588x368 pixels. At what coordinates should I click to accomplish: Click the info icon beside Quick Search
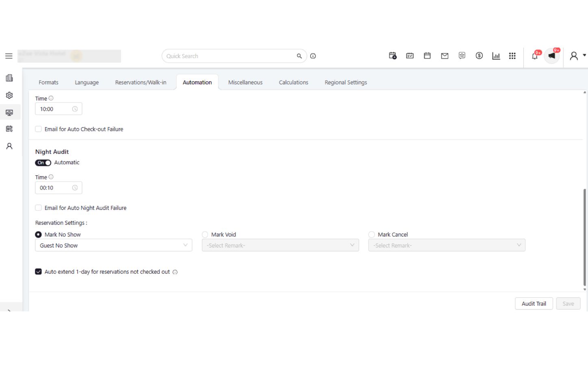point(313,56)
